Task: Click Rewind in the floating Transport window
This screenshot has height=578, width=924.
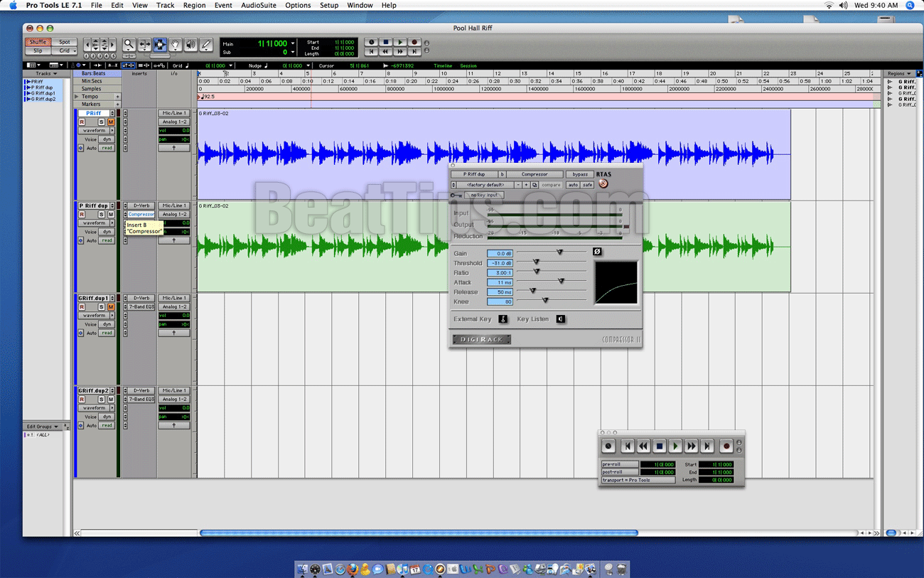Action: pyautogui.click(x=643, y=446)
